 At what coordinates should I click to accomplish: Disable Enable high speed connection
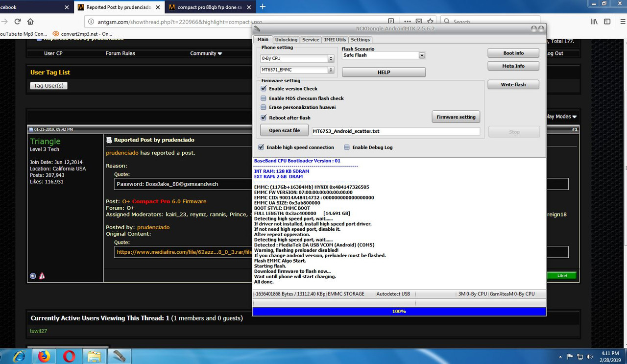click(261, 147)
